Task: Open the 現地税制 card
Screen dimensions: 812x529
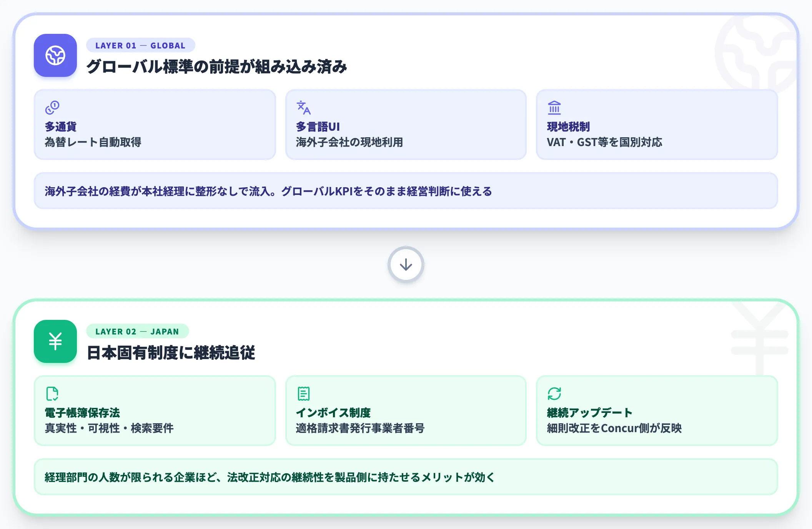Action: 657,125
